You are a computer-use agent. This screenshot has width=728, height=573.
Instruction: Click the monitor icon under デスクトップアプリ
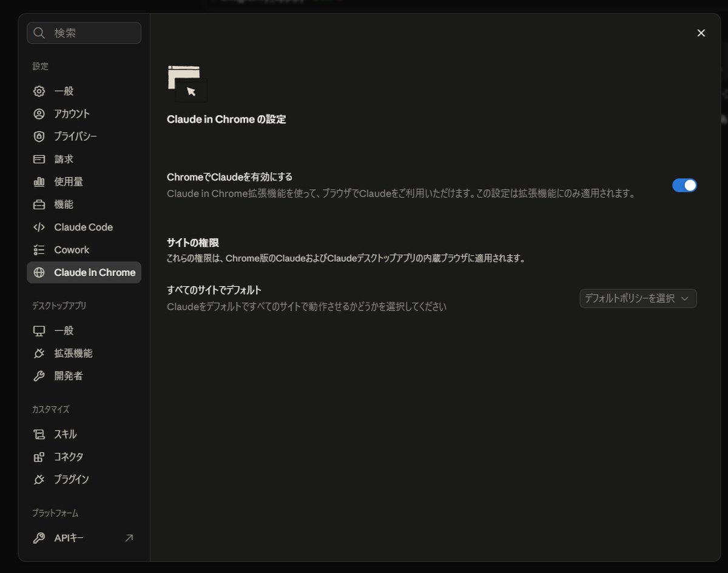(39, 330)
